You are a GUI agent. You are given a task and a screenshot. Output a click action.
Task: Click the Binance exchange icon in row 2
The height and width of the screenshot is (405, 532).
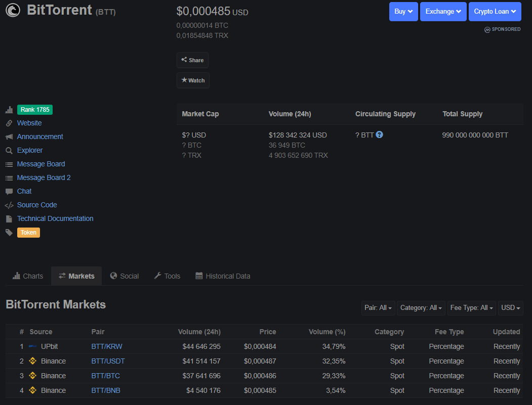click(x=32, y=361)
